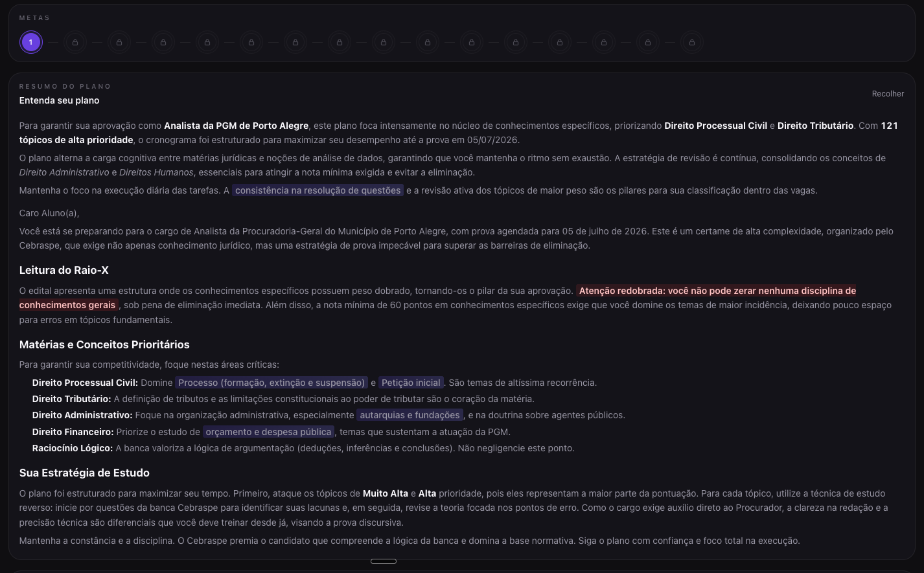
Task: Click the "orçamento e despesa pública" tag
Action: tap(268, 431)
